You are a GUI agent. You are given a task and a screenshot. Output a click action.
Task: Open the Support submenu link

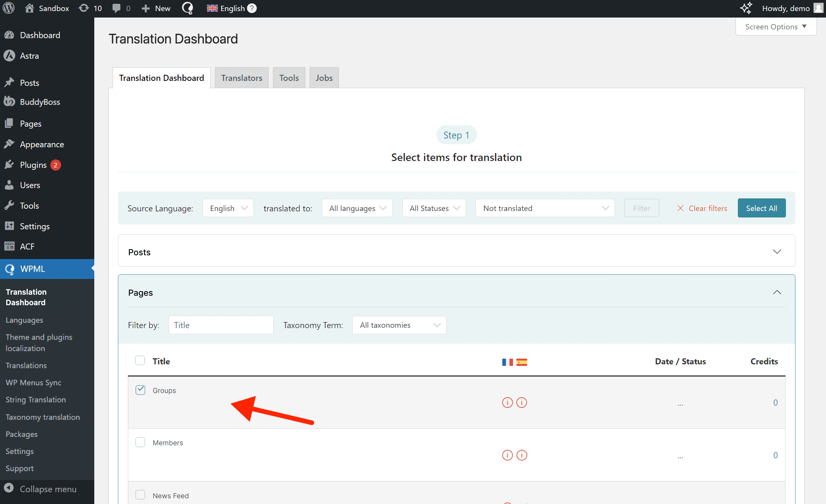[x=20, y=469]
